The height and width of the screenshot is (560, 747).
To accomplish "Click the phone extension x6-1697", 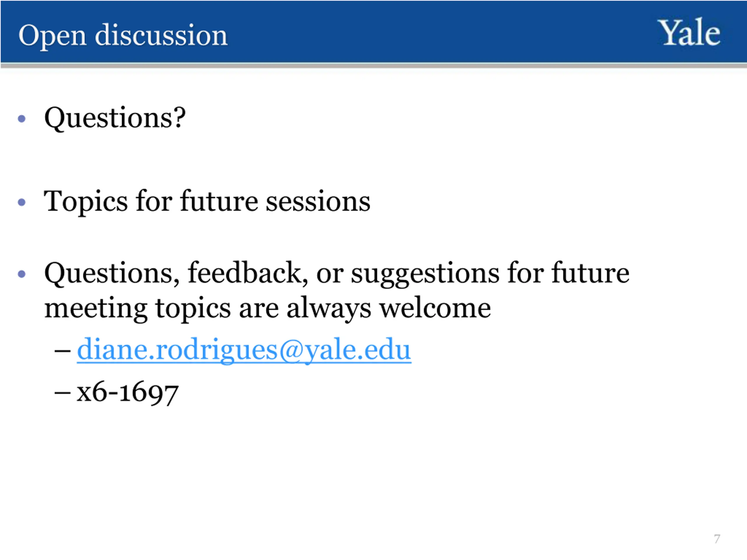I will coord(127,393).
